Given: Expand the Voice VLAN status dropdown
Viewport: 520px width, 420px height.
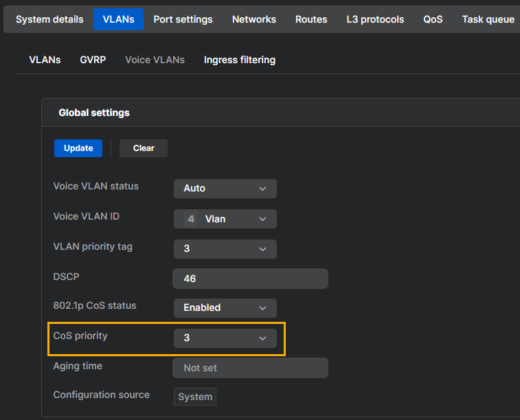Looking at the screenshot, I should [225, 189].
